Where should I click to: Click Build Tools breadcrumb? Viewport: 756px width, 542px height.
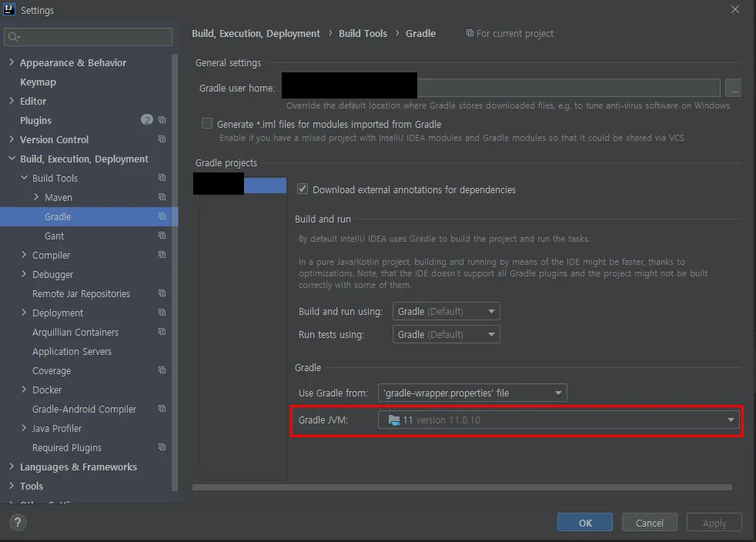[363, 33]
